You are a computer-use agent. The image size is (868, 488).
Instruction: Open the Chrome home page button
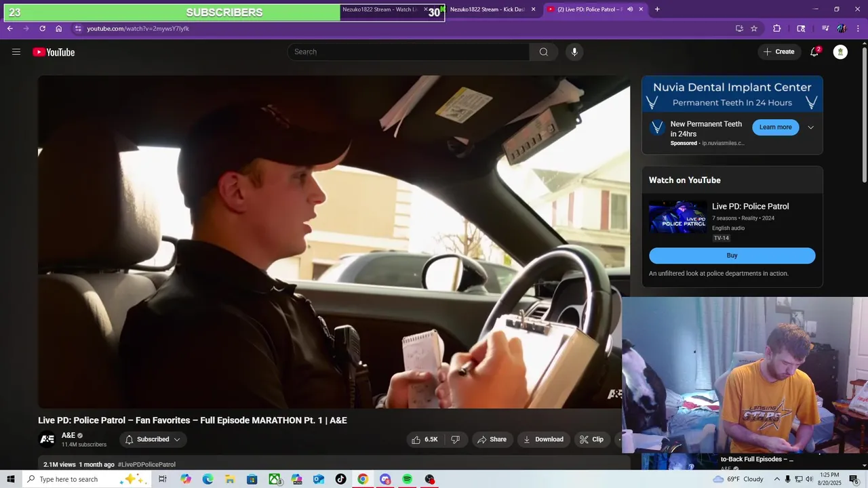[x=59, y=28]
